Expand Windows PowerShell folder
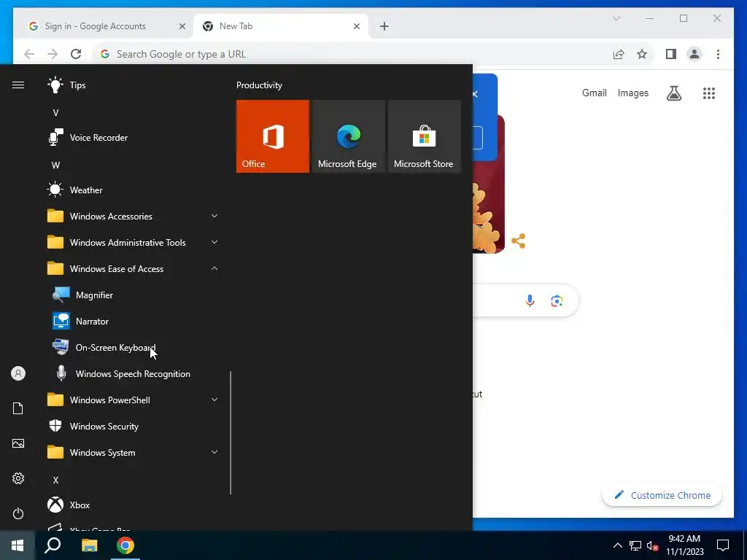 click(133, 400)
